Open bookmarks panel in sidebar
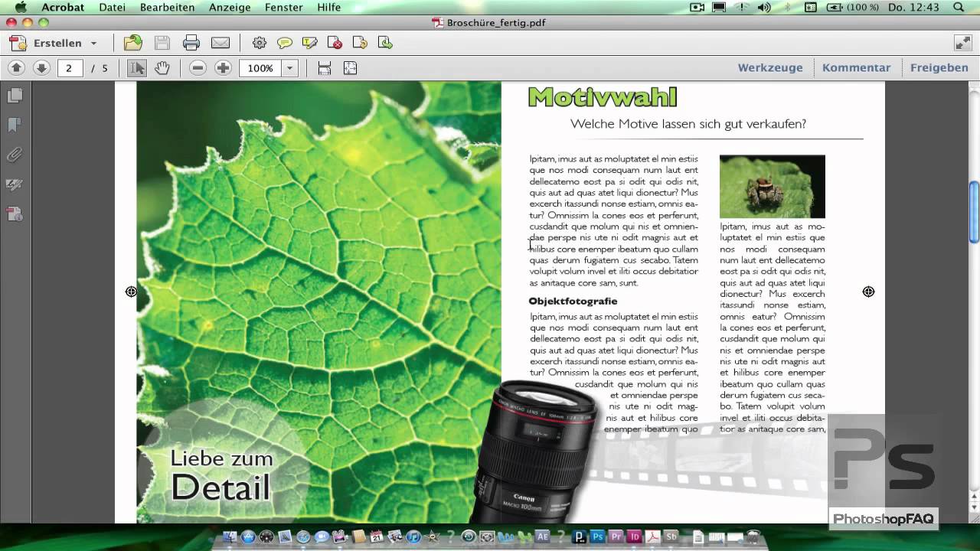980x551 pixels. pyautogui.click(x=15, y=125)
